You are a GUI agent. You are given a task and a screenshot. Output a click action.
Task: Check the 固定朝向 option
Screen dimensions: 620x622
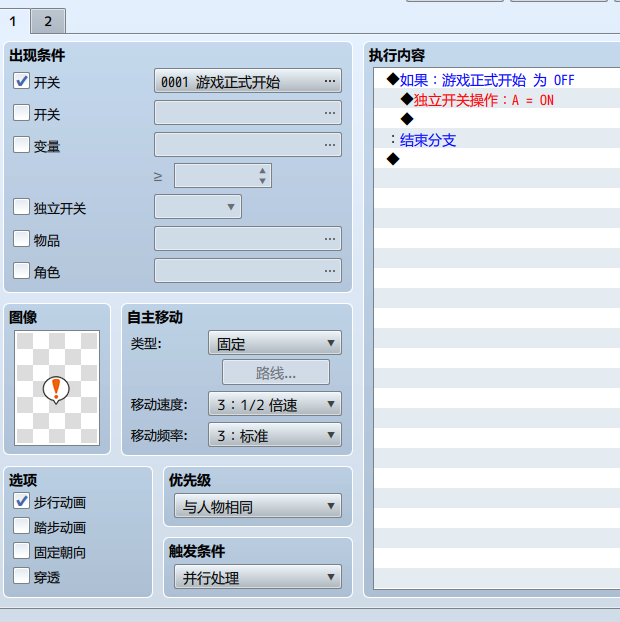(x=21, y=551)
